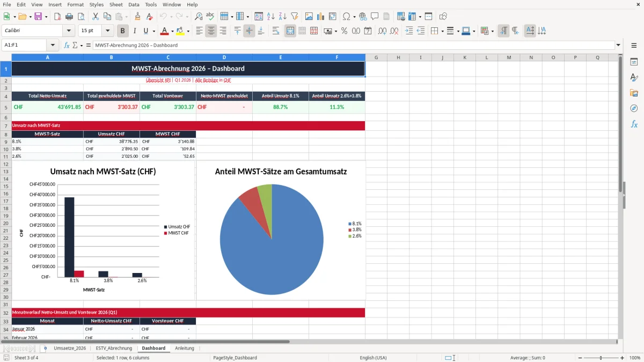Click column H header
The image size is (644, 362).
[x=398, y=57]
